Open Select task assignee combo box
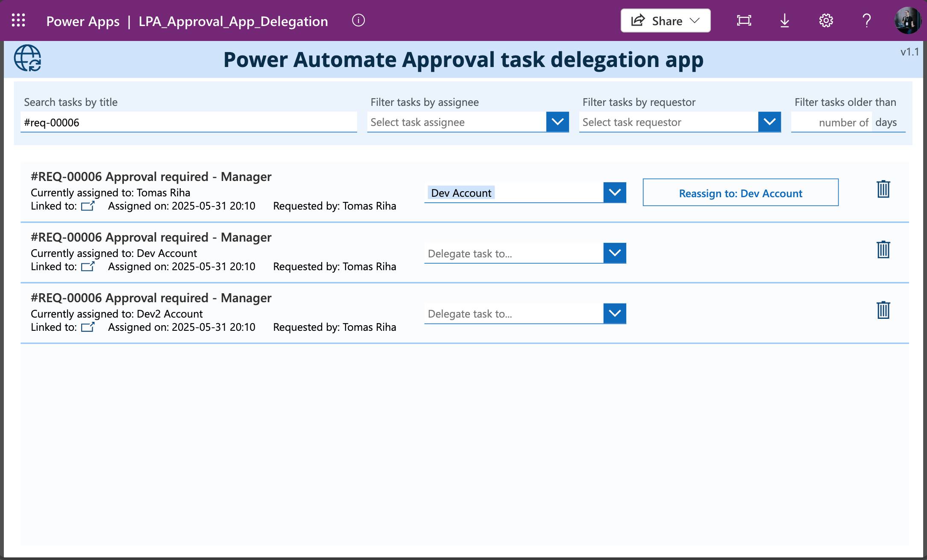The image size is (927, 560). click(x=457, y=122)
